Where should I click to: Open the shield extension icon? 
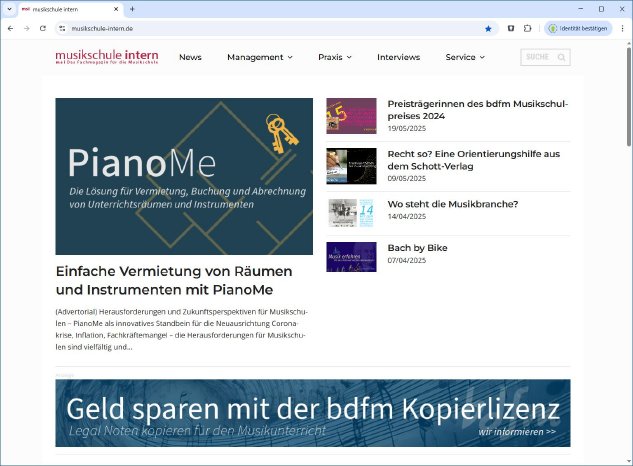point(511,28)
